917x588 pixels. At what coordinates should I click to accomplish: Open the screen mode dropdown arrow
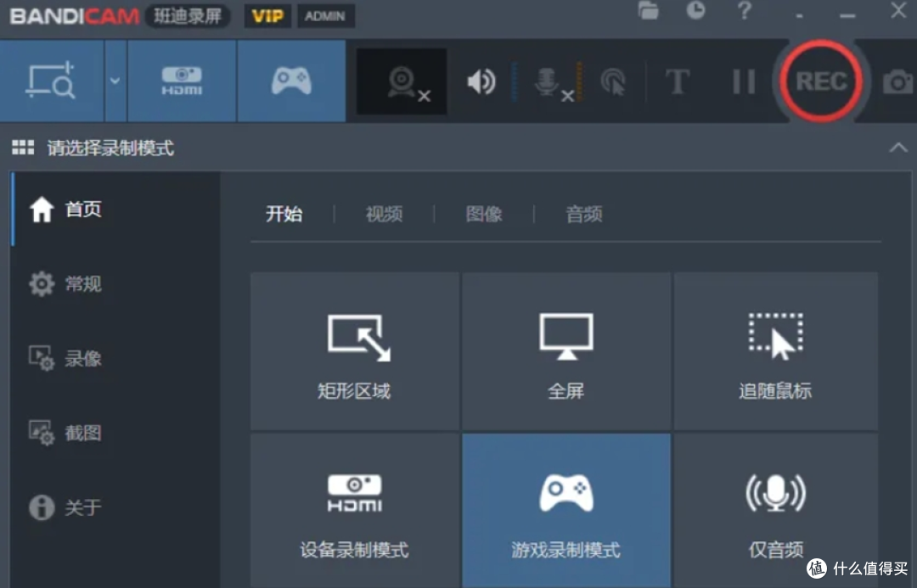(115, 81)
